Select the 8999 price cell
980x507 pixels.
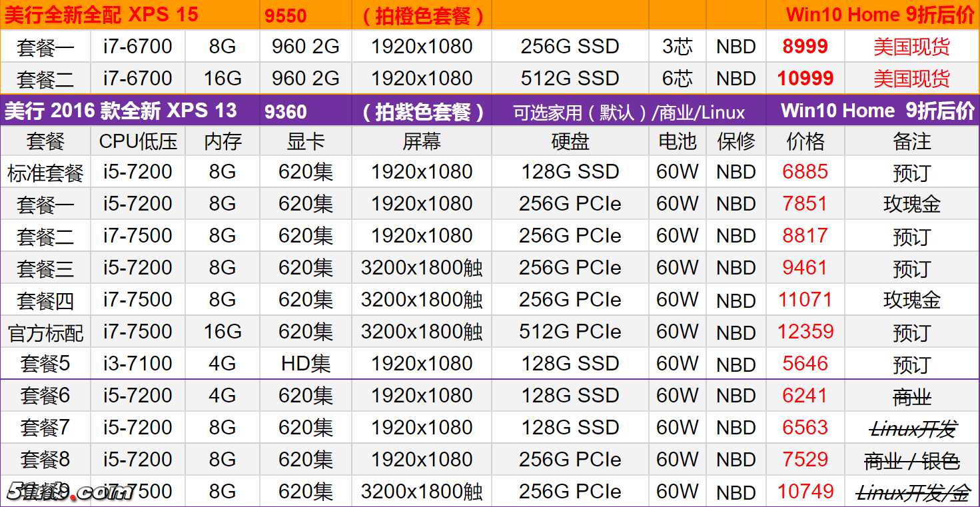[x=805, y=47]
